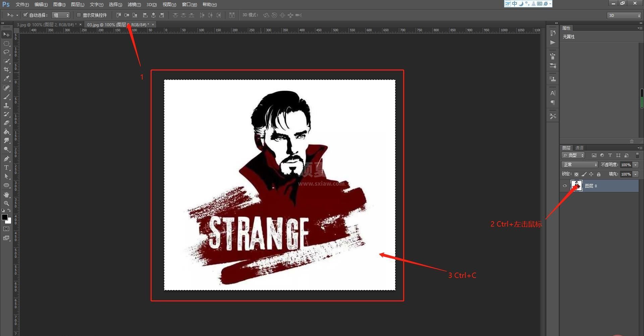The width and height of the screenshot is (644, 336).
Task: Select the Type tool
Action: pyautogui.click(x=6, y=167)
